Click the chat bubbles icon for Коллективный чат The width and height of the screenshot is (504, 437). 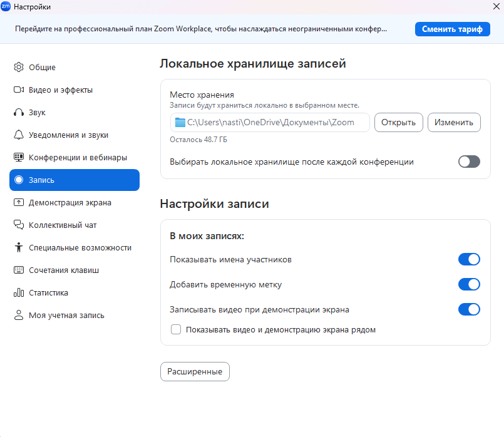[x=19, y=225]
